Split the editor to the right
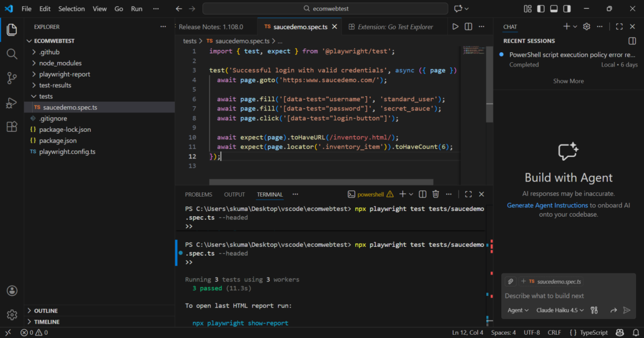Viewport: 644px width, 338px height. point(469,27)
